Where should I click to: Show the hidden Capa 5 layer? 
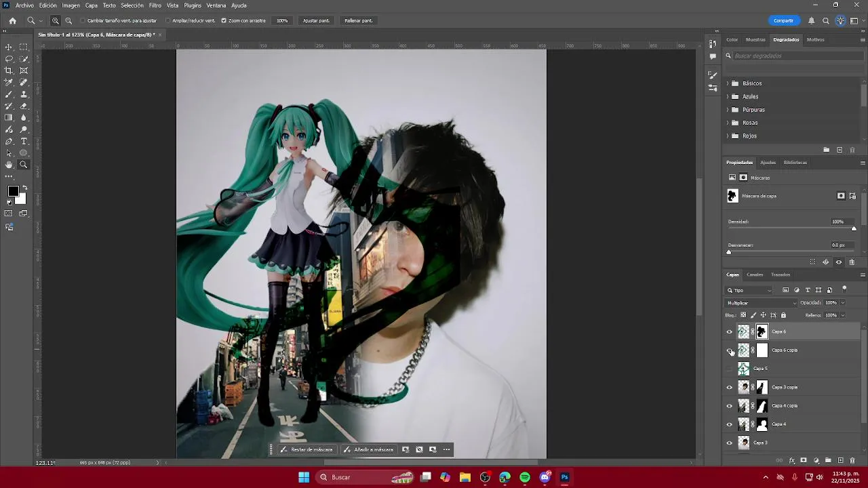(730, 369)
